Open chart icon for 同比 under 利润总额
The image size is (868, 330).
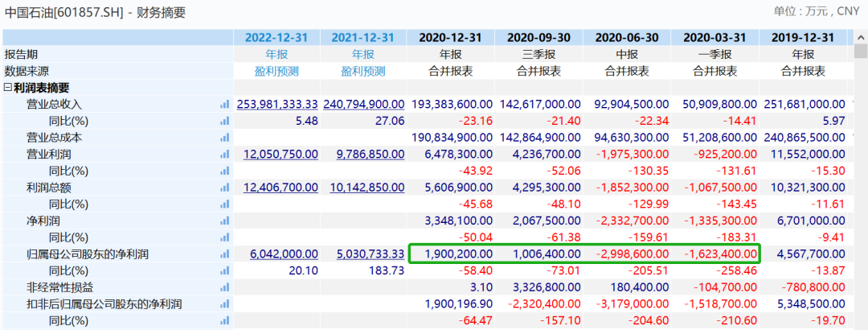click(x=224, y=204)
